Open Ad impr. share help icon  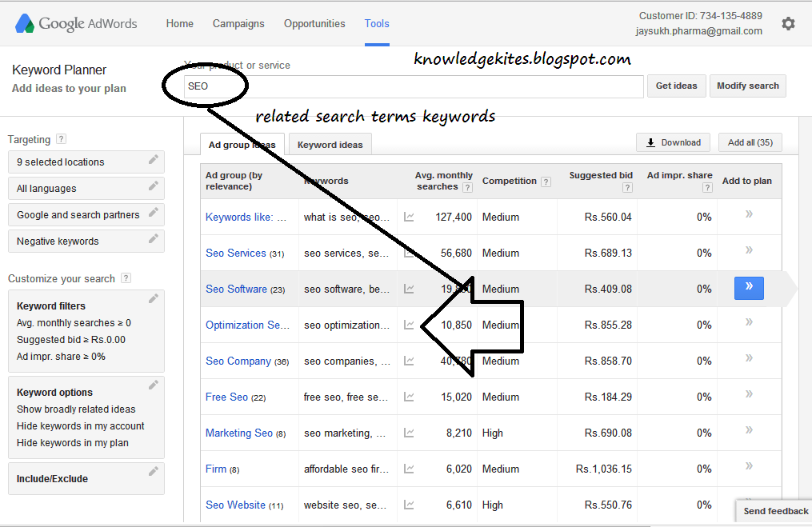(707, 187)
